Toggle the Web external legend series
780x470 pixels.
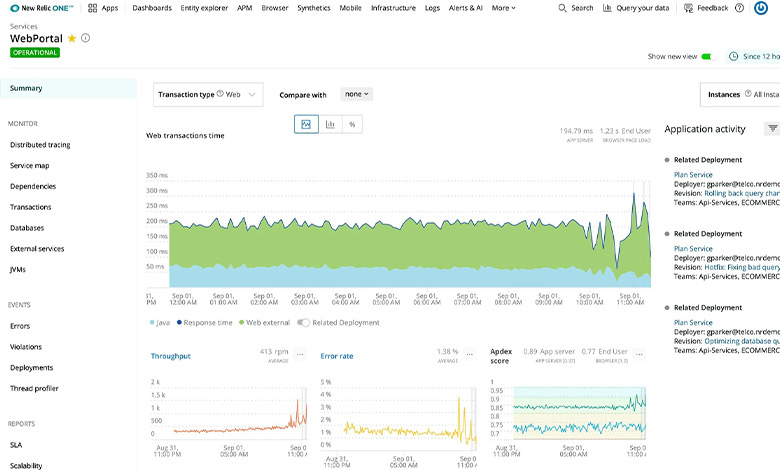[x=264, y=323]
